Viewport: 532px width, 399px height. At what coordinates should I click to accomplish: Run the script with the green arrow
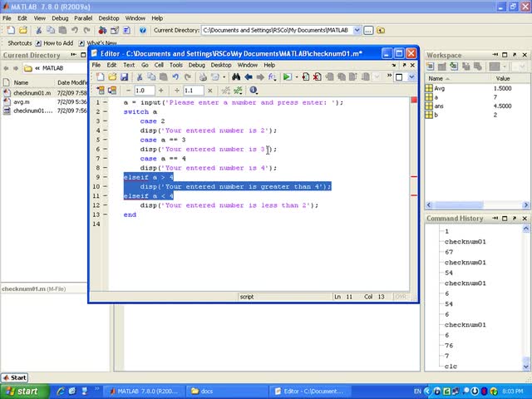click(x=287, y=77)
